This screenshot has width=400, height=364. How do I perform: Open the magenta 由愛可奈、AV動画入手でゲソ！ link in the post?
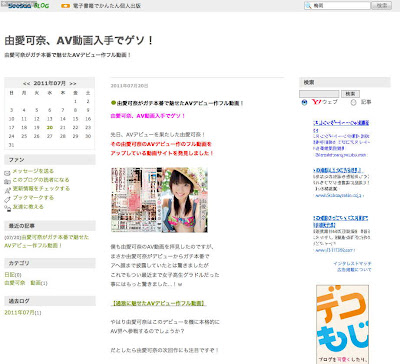point(148,116)
